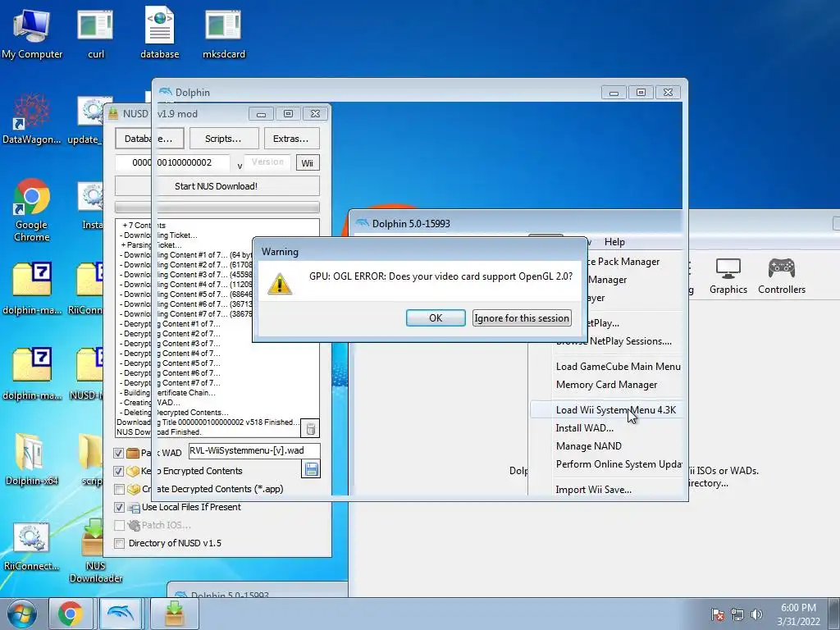Toggle the Wii console type button

[x=308, y=163]
